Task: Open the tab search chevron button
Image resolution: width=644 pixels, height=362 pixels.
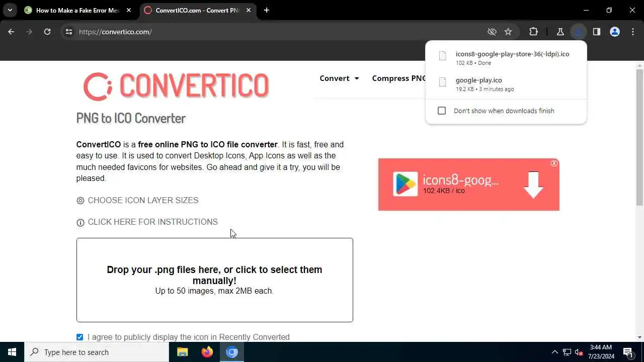Action: [x=10, y=10]
